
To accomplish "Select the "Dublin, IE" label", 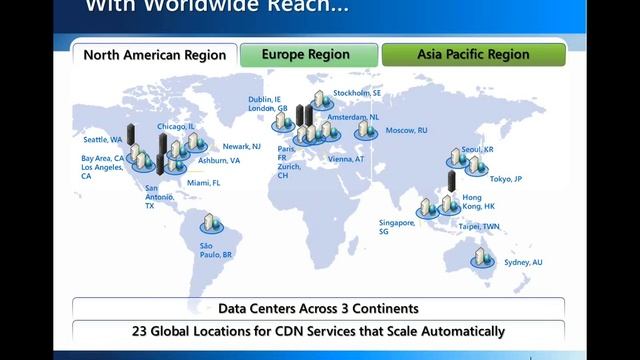I will pos(264,100).
